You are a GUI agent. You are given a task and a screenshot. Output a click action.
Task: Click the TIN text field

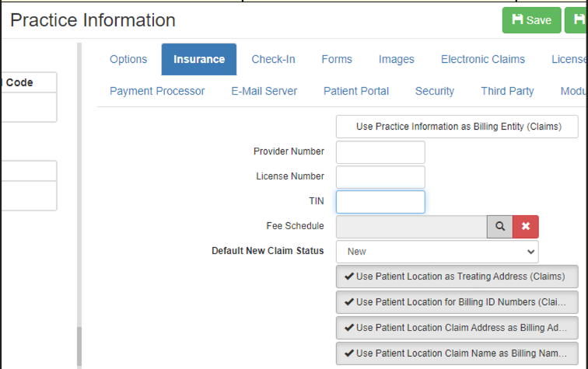click(380, 202)
